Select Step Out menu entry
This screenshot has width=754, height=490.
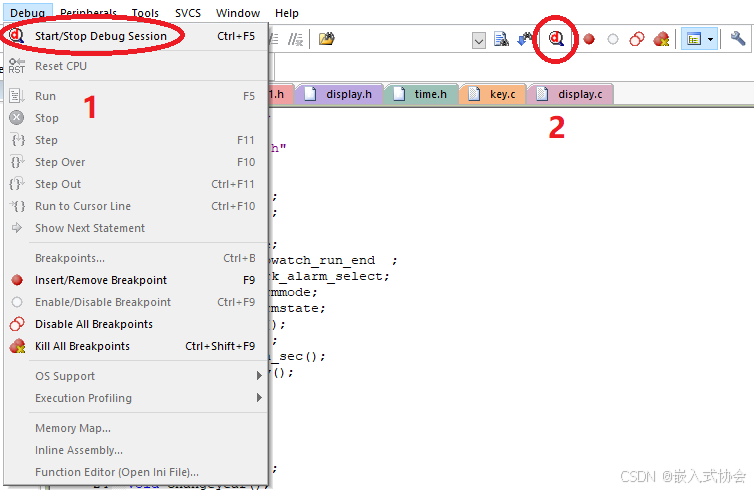click(136, 184)
